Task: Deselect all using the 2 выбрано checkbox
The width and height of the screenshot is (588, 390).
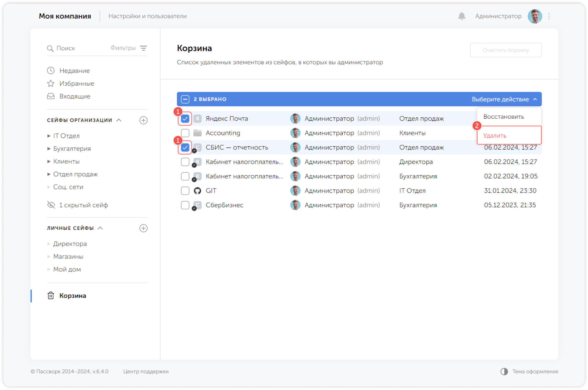Action: coord(185,99)
